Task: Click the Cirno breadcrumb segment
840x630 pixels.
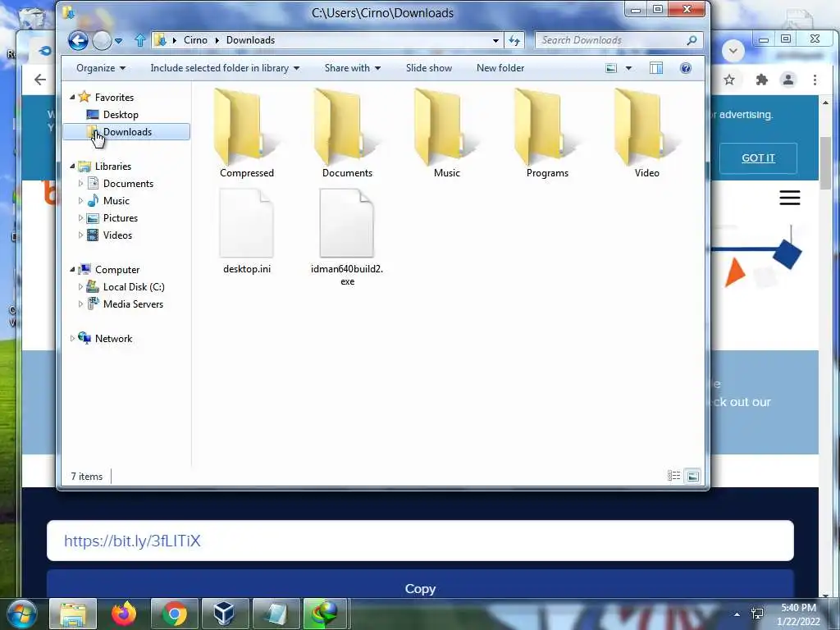Action: (x=195, y=40)
